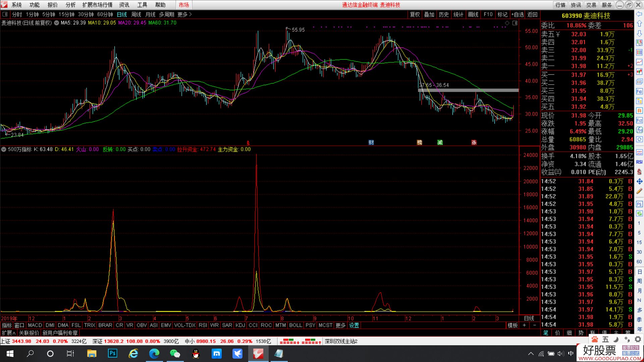Viewport: 644px width, 362px height.
Task: Click 设置 in the indicator bar
Action: [354, 325]
